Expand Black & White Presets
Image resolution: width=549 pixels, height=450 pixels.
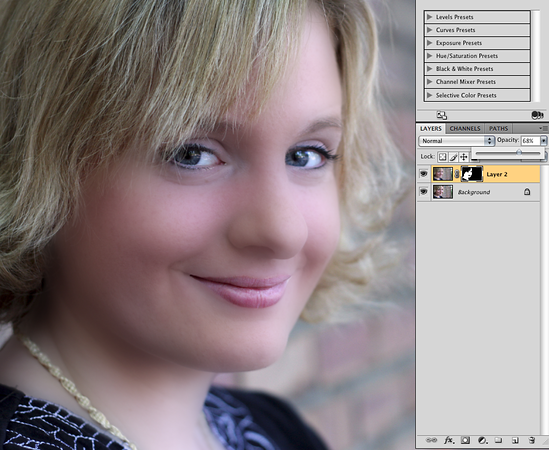click(429, 69)
